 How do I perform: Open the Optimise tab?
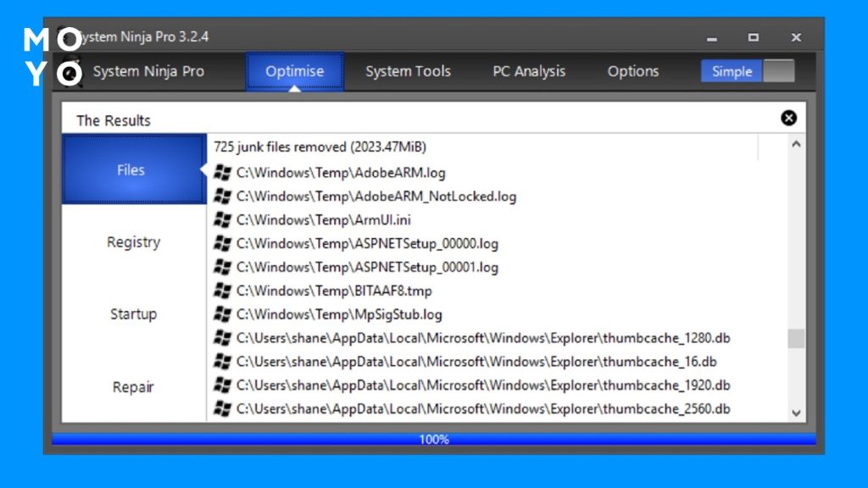pyautogui.click(x=295, y=71)
